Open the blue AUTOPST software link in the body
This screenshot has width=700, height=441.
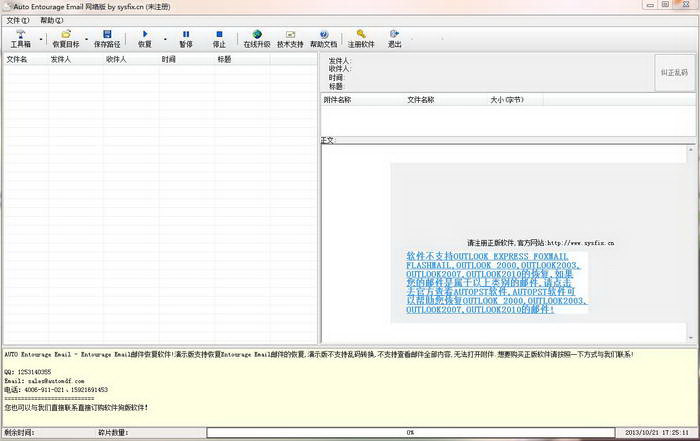496,283
